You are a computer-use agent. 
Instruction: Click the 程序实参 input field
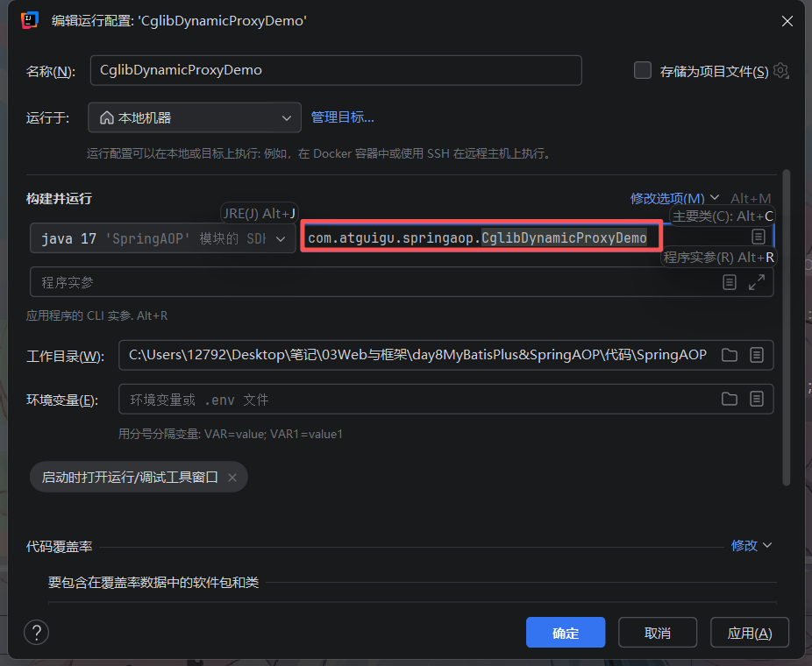click(x=402, y=282)
